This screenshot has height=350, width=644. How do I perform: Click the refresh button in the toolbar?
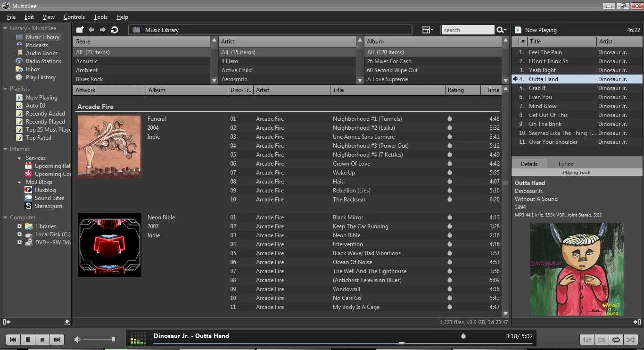point(114,30)
